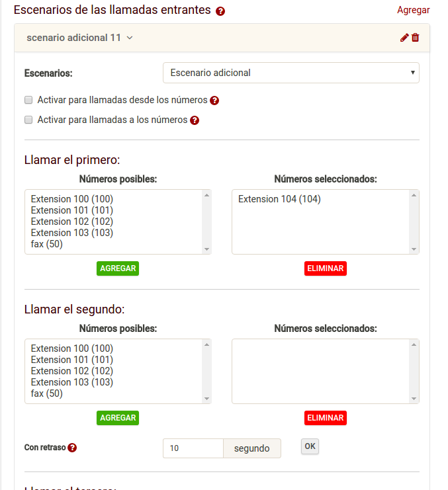Collapse scenario adicional 11 chevron
Screen dimensions: 448x490
coord(130,38)
